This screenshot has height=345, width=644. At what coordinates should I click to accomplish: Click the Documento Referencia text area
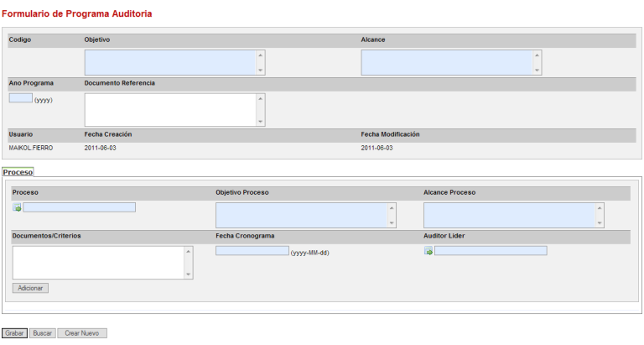tap(169, 109)
